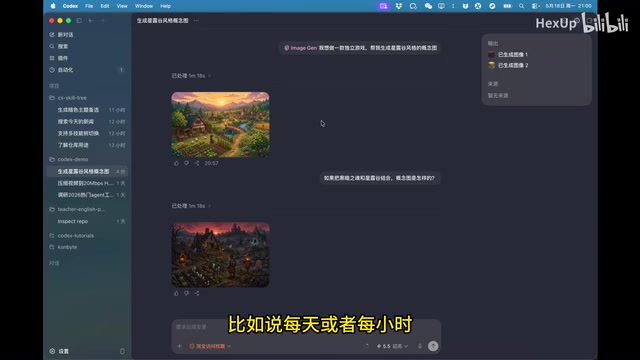Expand second 已处理 1m 18s details above dark image

191,206
